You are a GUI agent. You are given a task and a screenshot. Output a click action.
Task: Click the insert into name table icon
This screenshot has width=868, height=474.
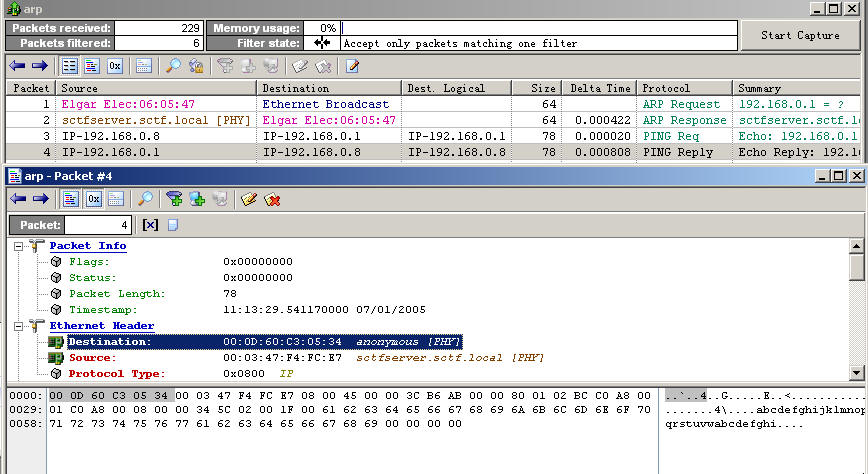[x=196, y=199]
